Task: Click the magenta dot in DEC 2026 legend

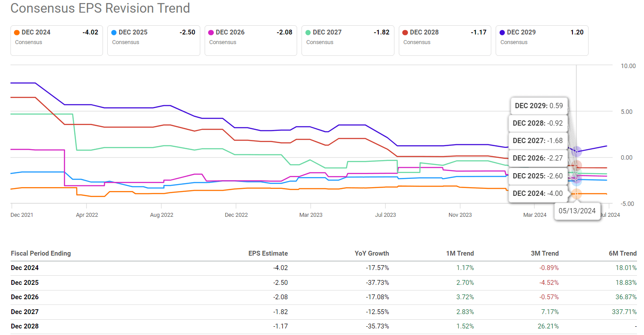Action: 211,32
